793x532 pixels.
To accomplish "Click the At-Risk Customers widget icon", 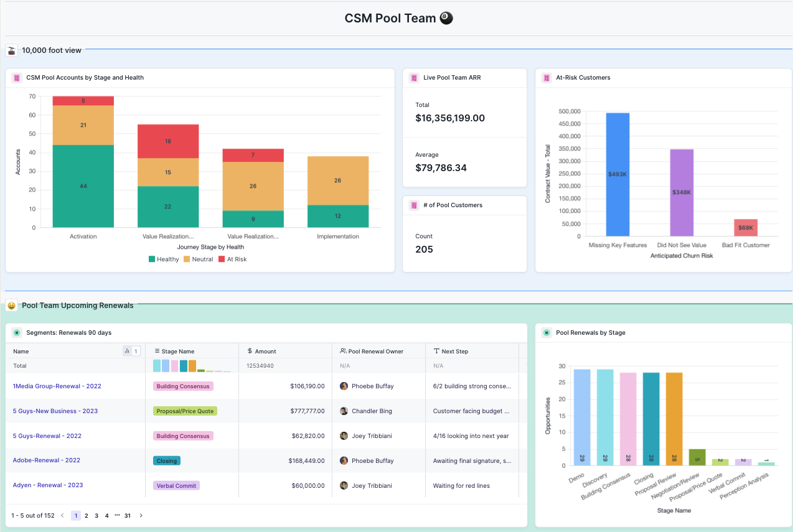I will point(547,78).
